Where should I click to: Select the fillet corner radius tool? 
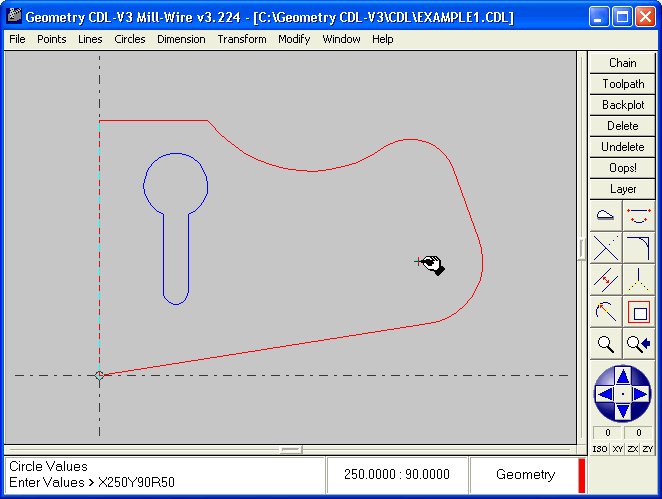(x=638, y=248)
